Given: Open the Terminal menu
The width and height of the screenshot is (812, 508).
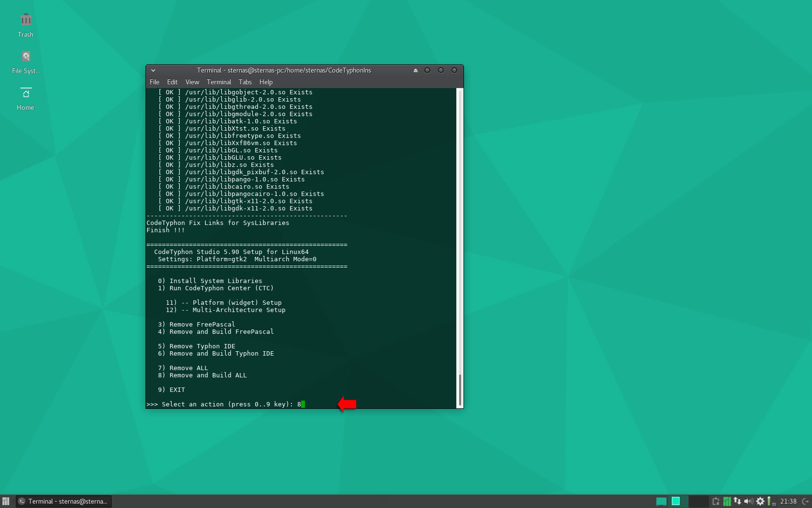Looking at the screenshot, I should point(219,82).
